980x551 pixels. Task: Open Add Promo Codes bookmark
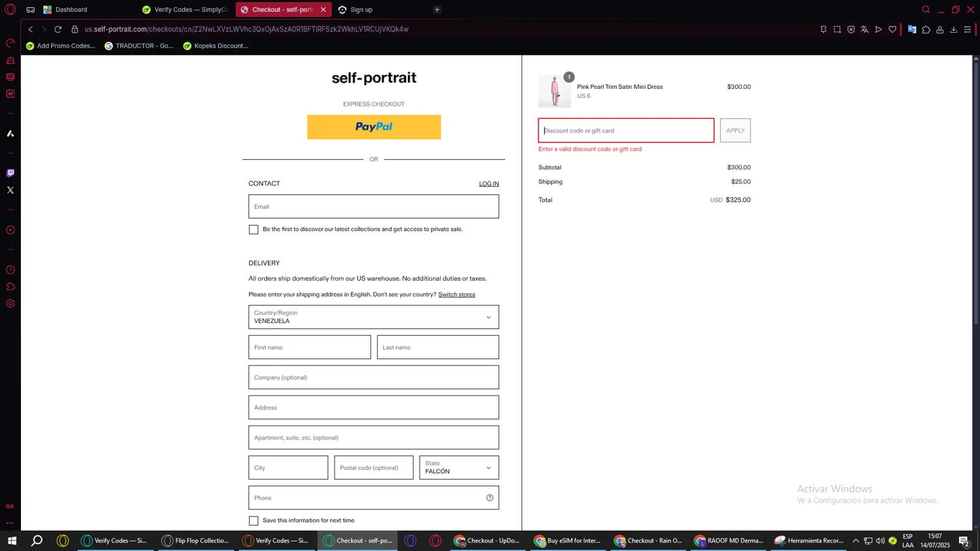point(60,46)
